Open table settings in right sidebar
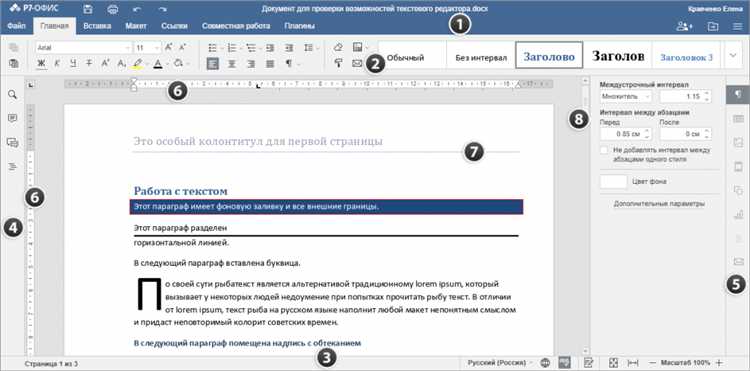The width and height of the screenshot is (750, 371). coord(738,118)
